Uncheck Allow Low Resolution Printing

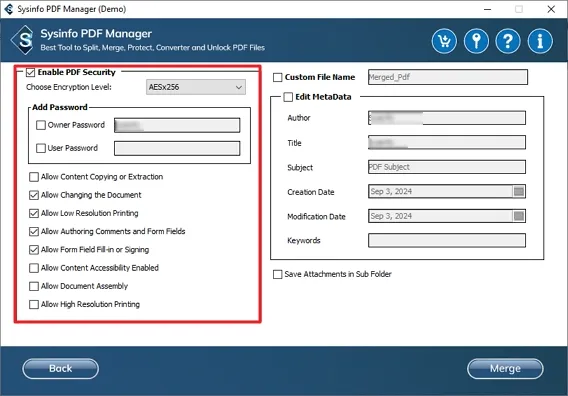pyautogui.click(x=34, y=213)
